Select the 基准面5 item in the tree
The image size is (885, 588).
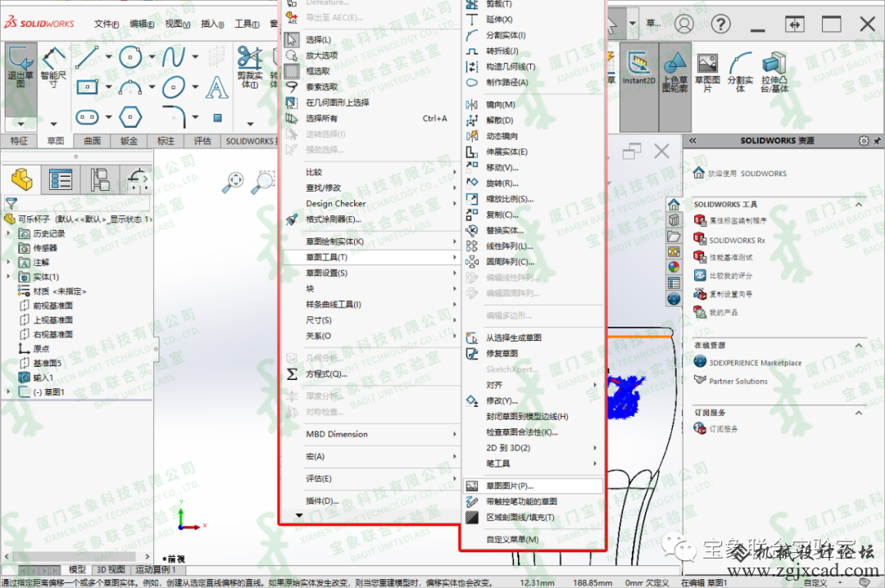pyautogui.click(x=47, y=363)
